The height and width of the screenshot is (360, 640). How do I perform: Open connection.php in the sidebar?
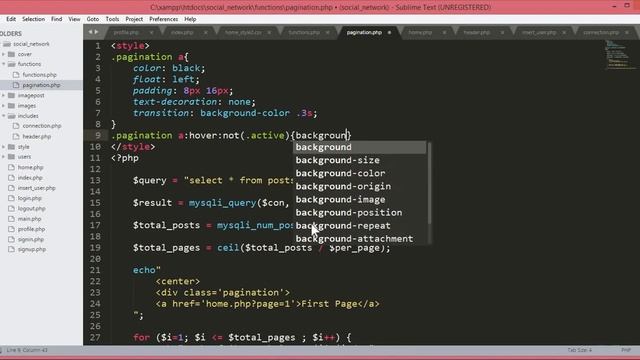point(42,126)
